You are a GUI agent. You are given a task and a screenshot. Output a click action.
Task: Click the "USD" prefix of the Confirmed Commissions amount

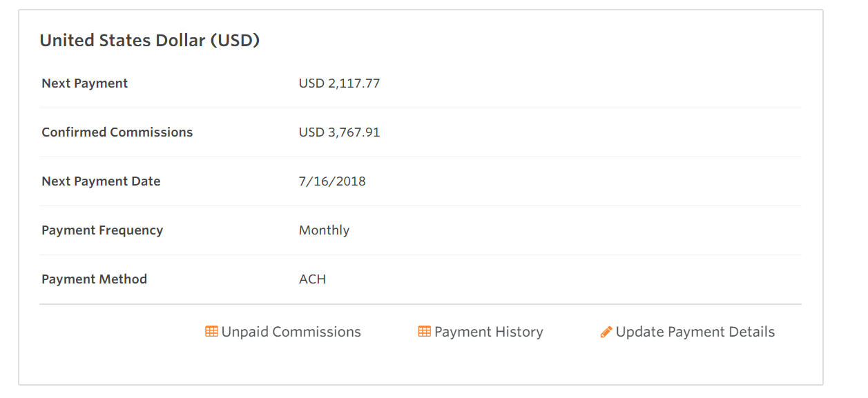click(311, 132)
